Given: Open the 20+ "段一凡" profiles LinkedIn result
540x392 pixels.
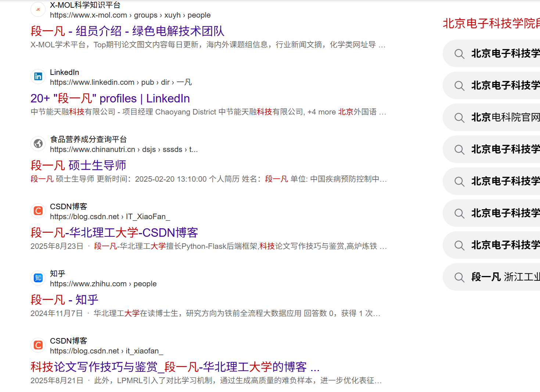Looking at the screenshot, I should click(110, 98).
